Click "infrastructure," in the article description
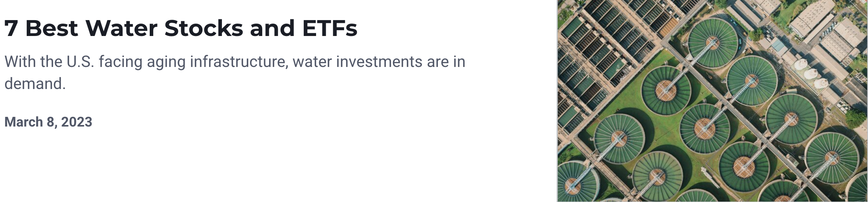 click(x=239, y=62)
